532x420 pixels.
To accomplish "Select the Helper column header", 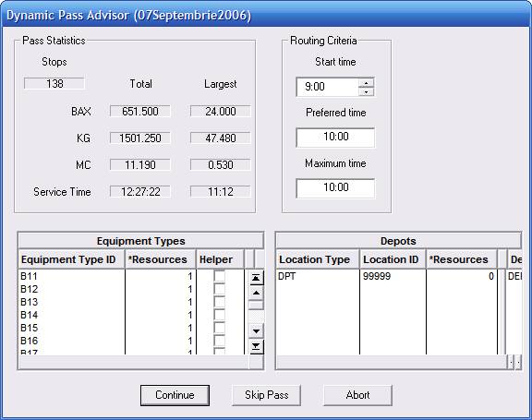I will tap(220, 259).
